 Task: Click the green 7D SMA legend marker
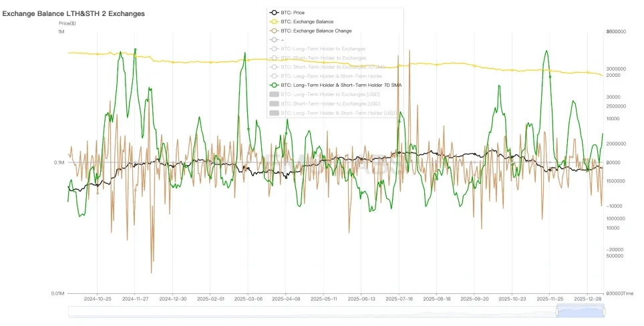click(x=274, y=86)
